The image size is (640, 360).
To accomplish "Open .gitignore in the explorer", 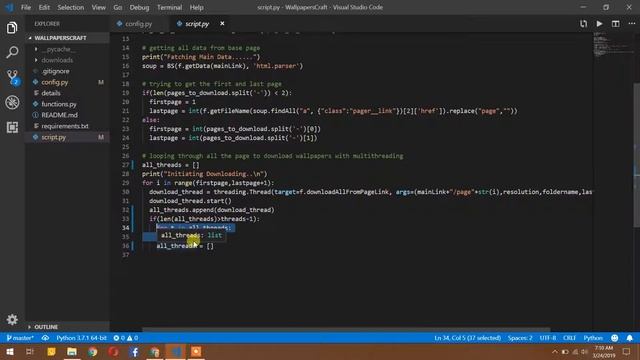I will [67, 71].
